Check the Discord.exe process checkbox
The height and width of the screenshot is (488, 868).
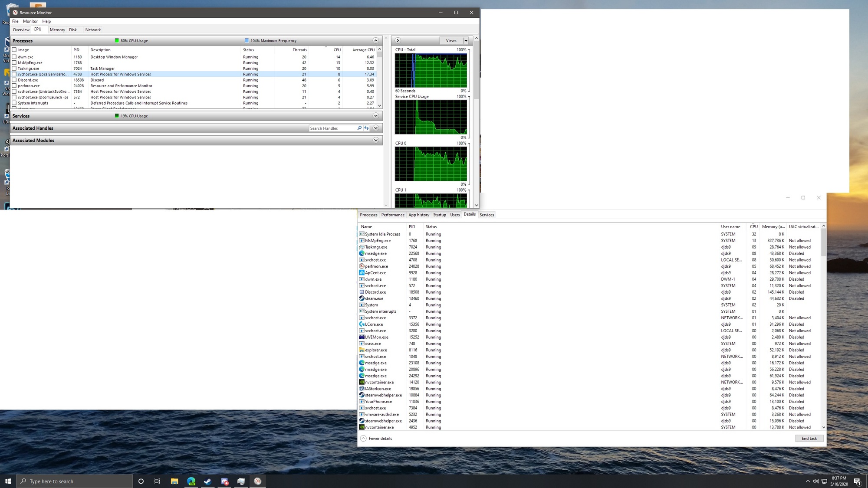(x=14, y=80)
